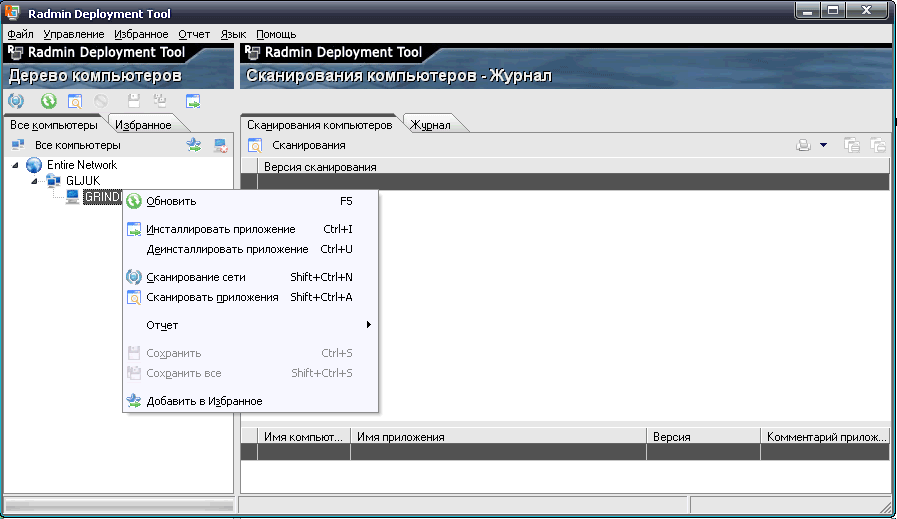Click greyed Сохранить все context menu entry
The image size is (897, 519).
point(251,373)
